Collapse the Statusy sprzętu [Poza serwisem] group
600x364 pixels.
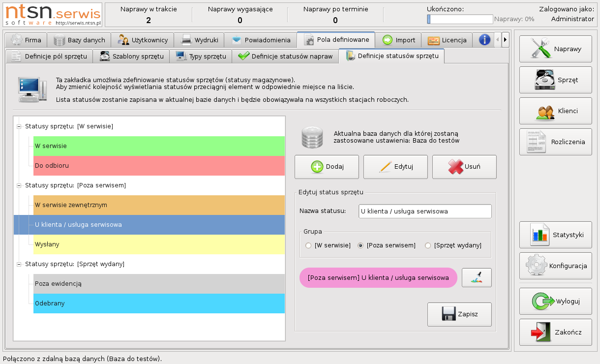tap(19, 185)
